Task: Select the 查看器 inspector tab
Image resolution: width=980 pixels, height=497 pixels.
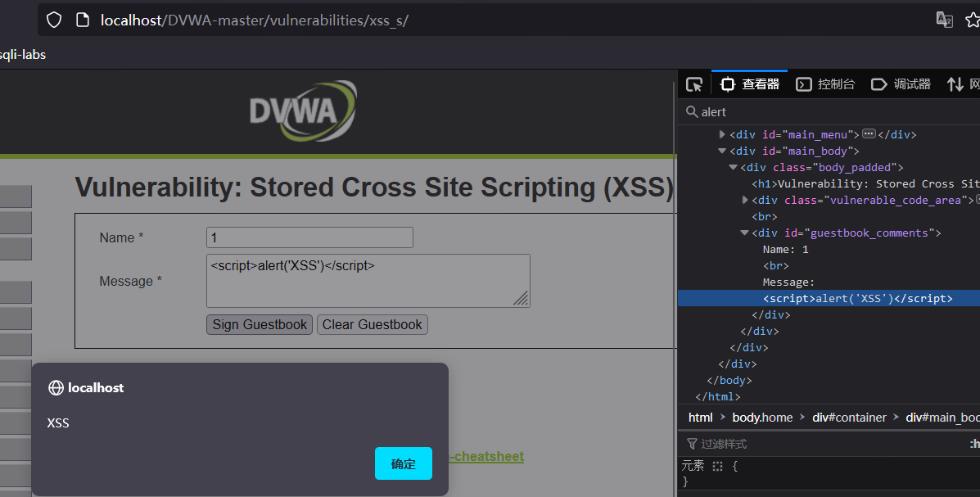Action: [x=750, y=84]
